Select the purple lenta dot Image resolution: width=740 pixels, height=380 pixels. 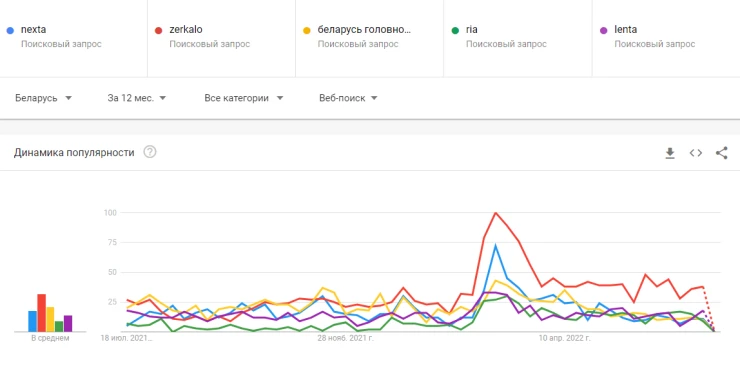coord(604,30)
